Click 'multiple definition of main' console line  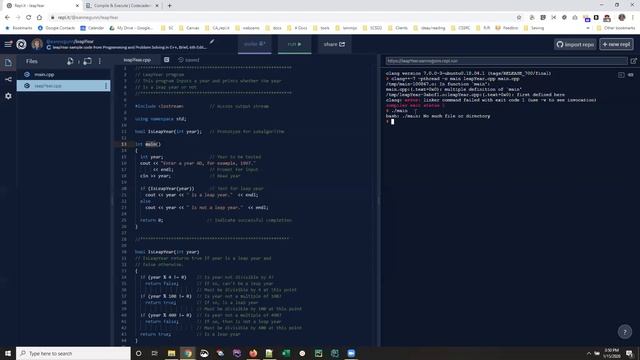click(x=453, y=89)
